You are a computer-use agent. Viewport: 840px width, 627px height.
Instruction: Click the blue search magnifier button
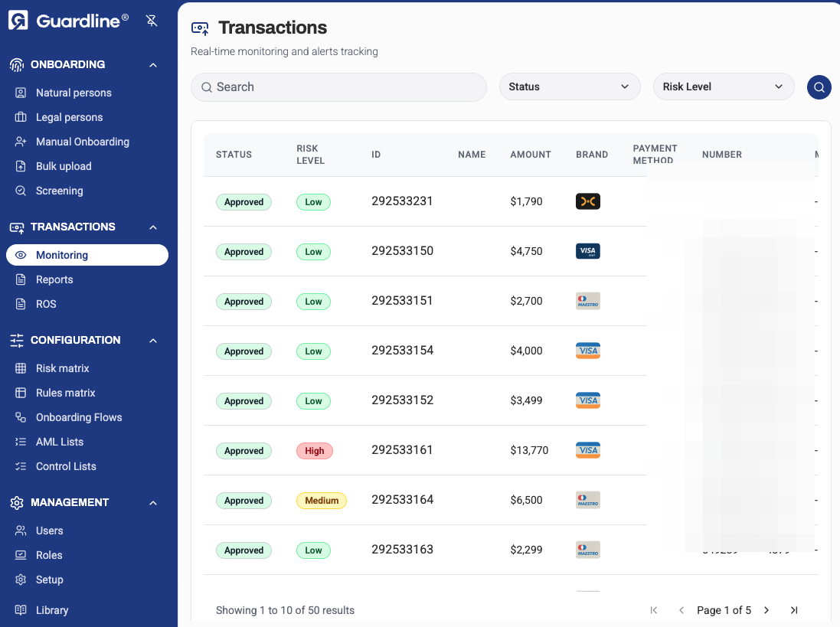(x=819, y=87)
